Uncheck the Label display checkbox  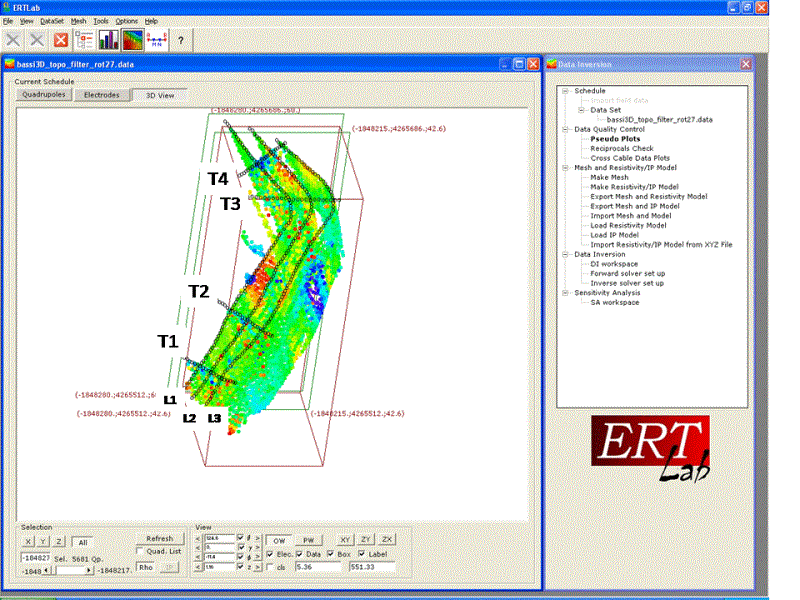(362, 554)
